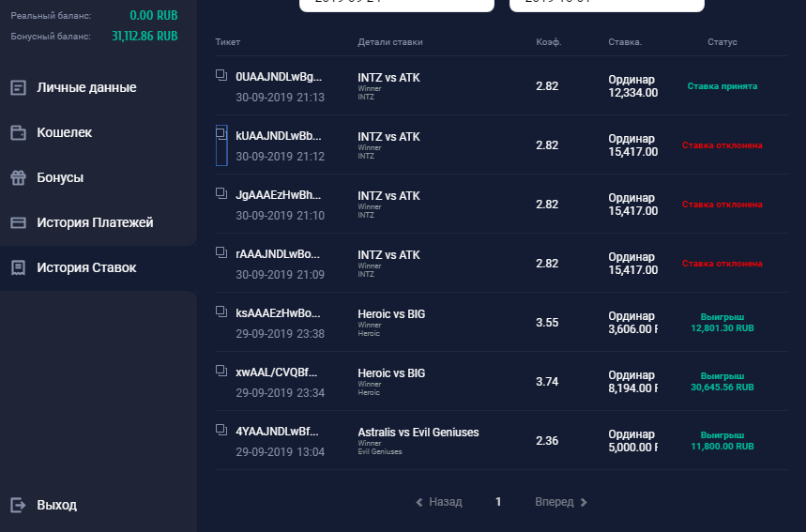This screenshot has width=806, height=532.
Task: Copy ticket kUAAJNDLwBb... with its copy icon
Action: click(221, 134)
